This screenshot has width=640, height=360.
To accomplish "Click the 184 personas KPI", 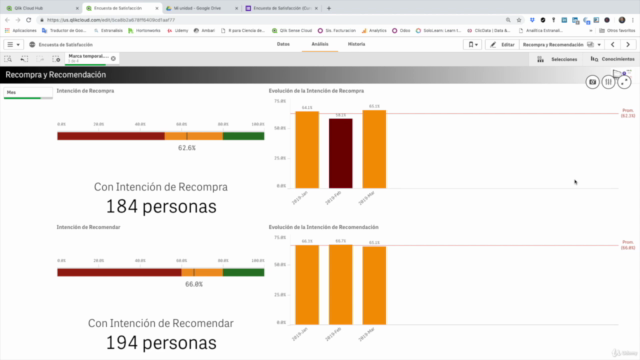I will (x=161, y=207).
